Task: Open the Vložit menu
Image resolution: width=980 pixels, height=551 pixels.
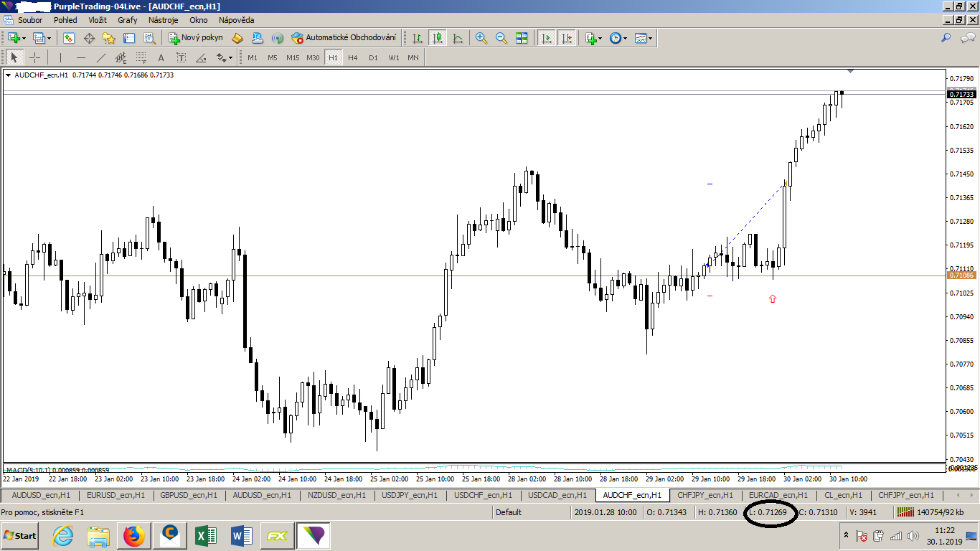Action: (98, 20)
